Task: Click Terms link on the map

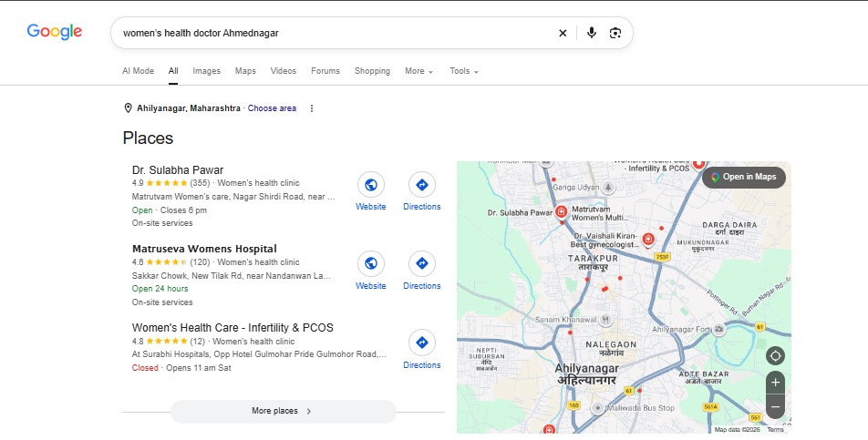Action: tap(776, 429)
